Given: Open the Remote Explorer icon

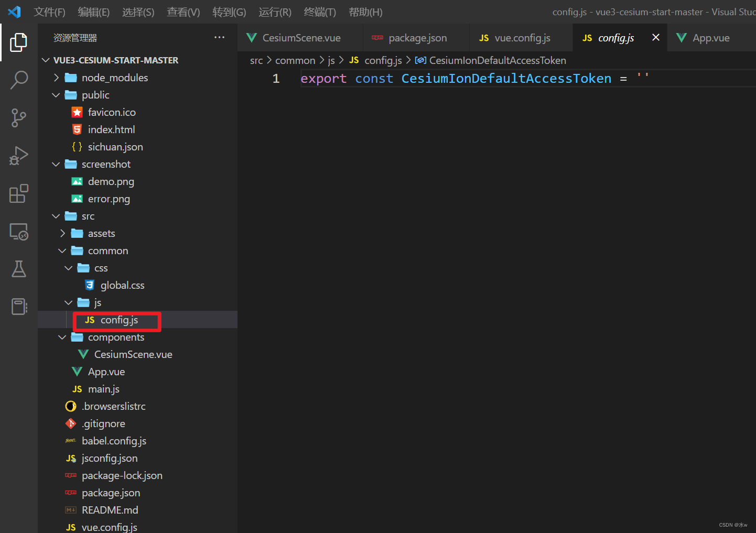Looking at the screenshot, I should tap(19, 231).
